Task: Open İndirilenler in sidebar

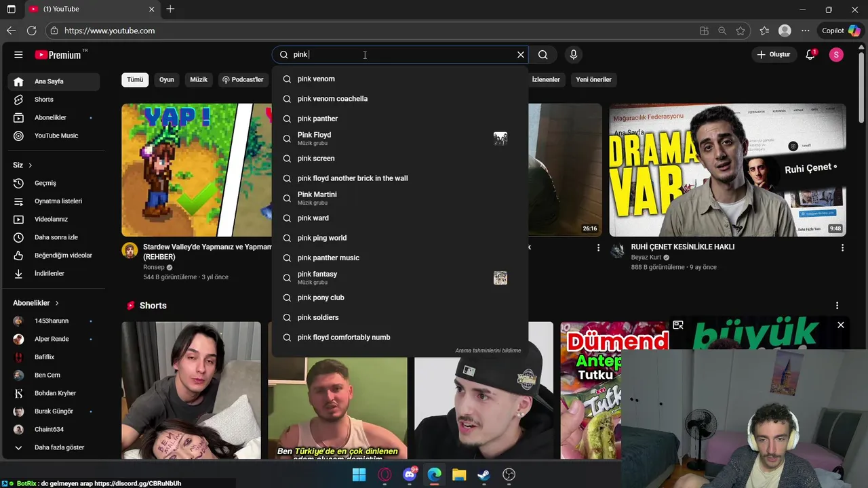Action: pos(54,273)
